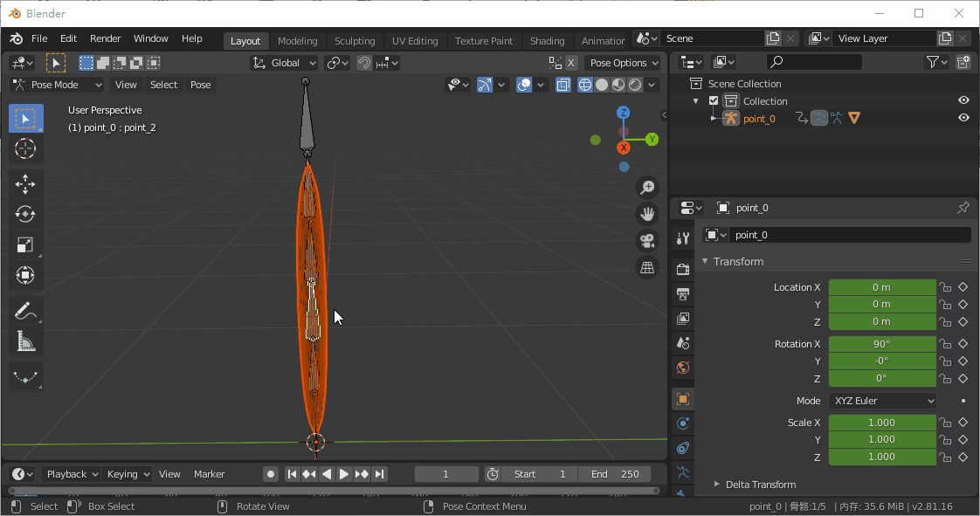The width and height of the screenshot is (980, 516).
Task: Switch to wireframe viewport shading
Action: [585, 85]
